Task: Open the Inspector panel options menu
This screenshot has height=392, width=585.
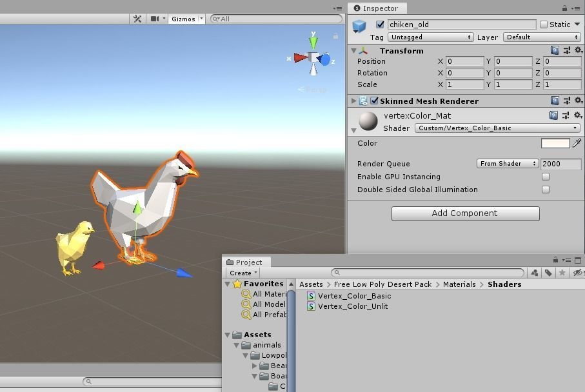Action: coord(575,8)
